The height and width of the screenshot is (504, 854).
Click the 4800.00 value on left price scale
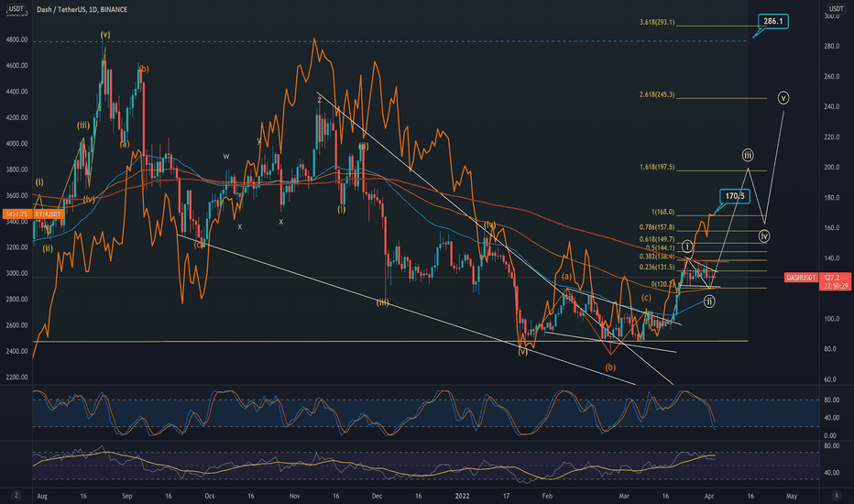16,39
